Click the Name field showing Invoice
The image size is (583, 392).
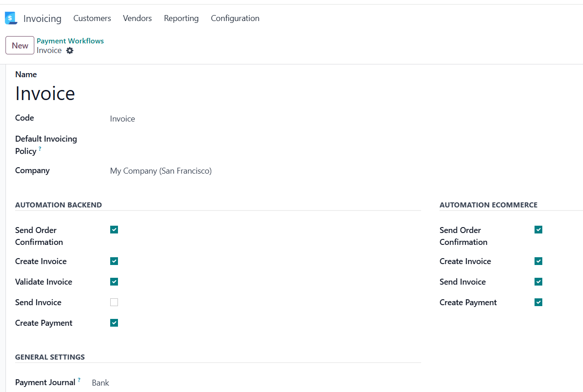click(45, 93)
